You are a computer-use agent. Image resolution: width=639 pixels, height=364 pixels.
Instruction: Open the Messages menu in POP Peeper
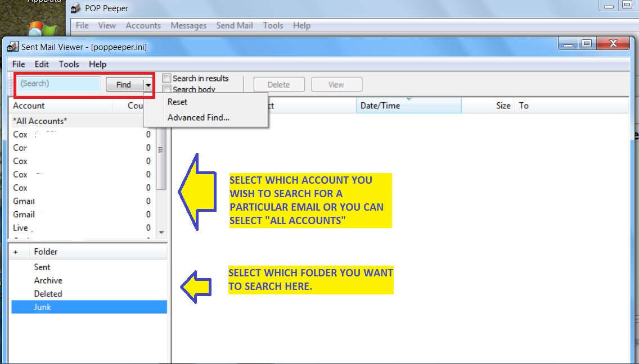[x=188, y=25]
